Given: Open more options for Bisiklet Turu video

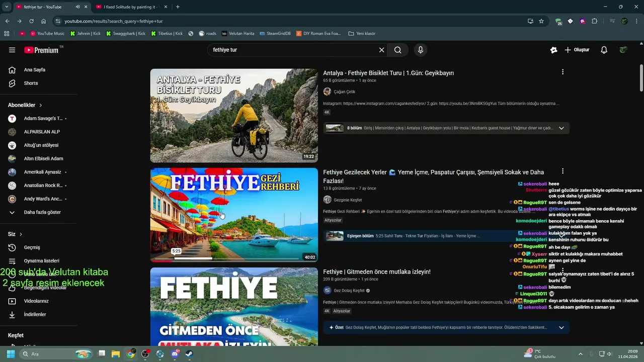Looking at the screenshot, I should pyautogui.click(x=562, y=72).
